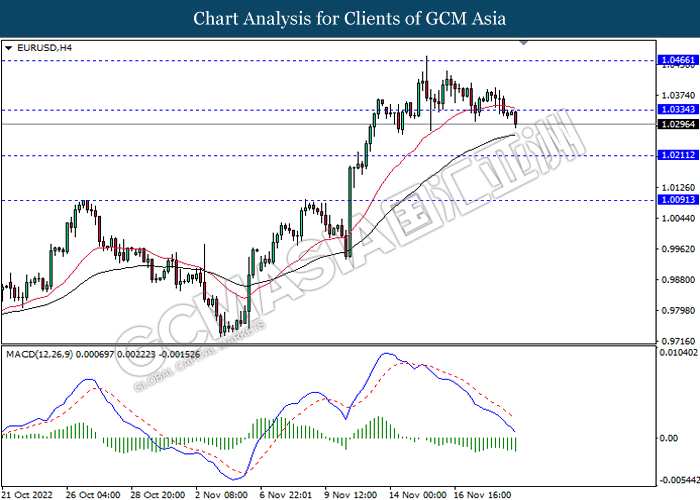Select the 1.04661 resistance level label

click(x=677, y=60)
